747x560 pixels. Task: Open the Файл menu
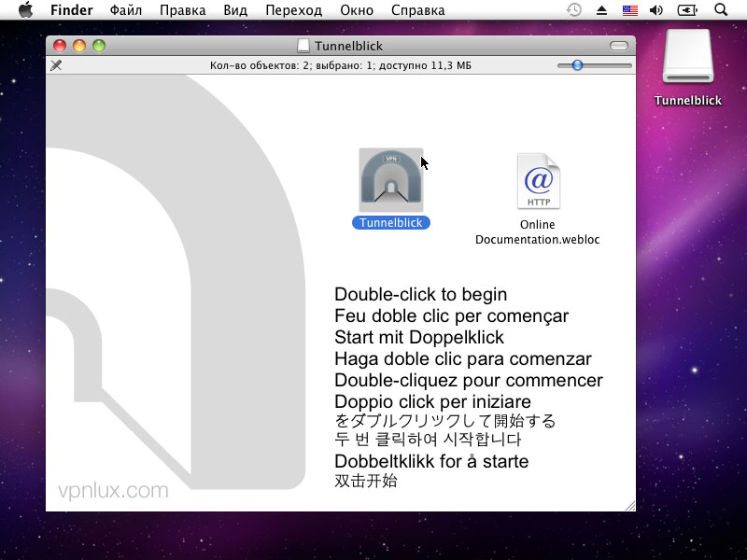pos(126,10)
